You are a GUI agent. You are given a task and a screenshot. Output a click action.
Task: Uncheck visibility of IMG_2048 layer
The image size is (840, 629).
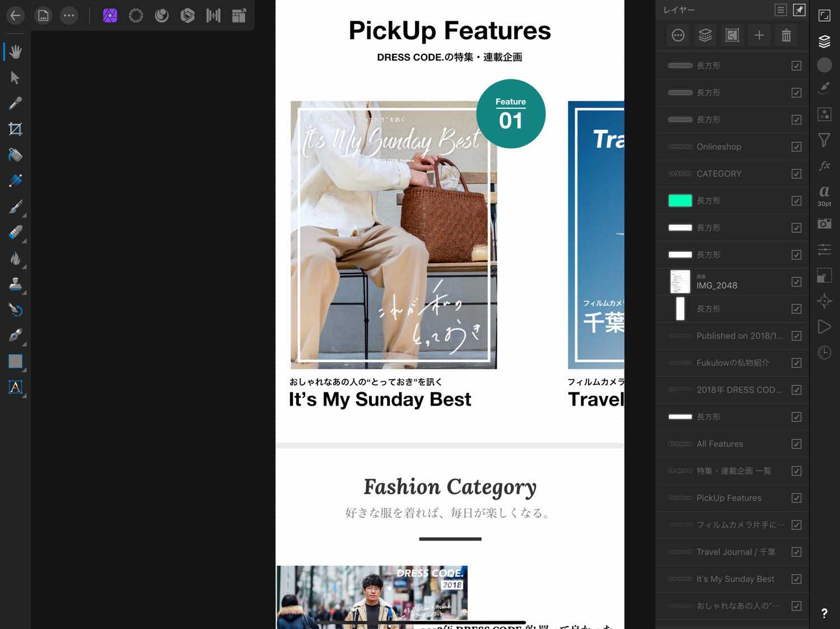pos(796,281)
